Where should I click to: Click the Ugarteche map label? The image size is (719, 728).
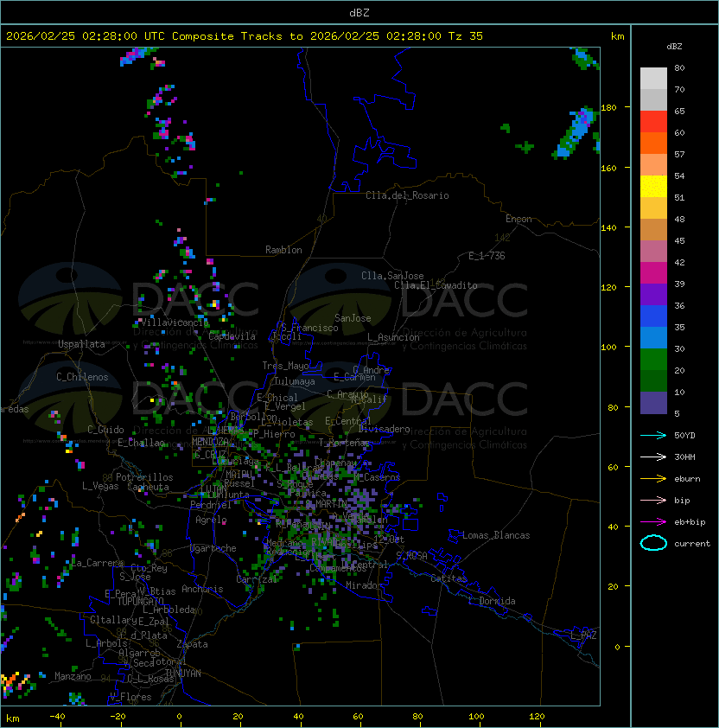[213, 548]
